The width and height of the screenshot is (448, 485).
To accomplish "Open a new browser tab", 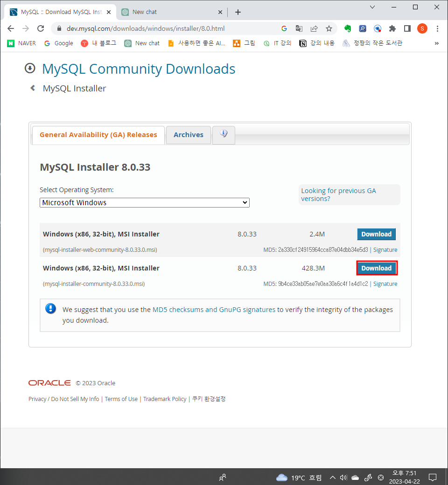I will tap(238, 12).
